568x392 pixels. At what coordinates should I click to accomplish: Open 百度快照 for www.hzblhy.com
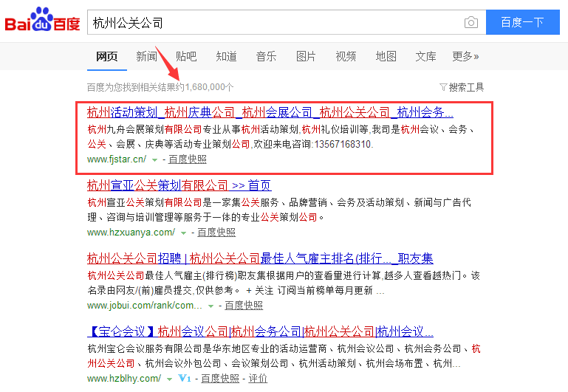click(x=220, y=379)
